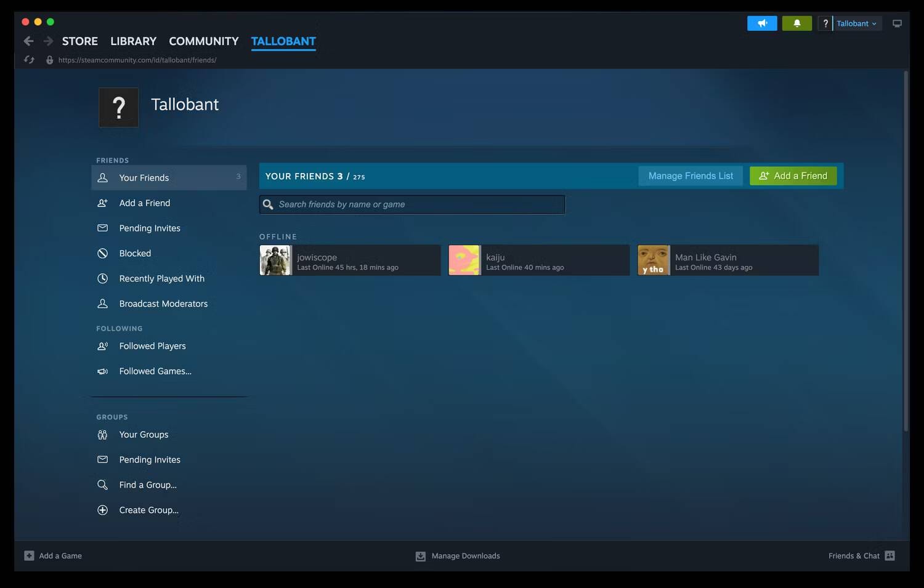
Task: Open kaiju's profile via their avatar
Action: [464, 260]
